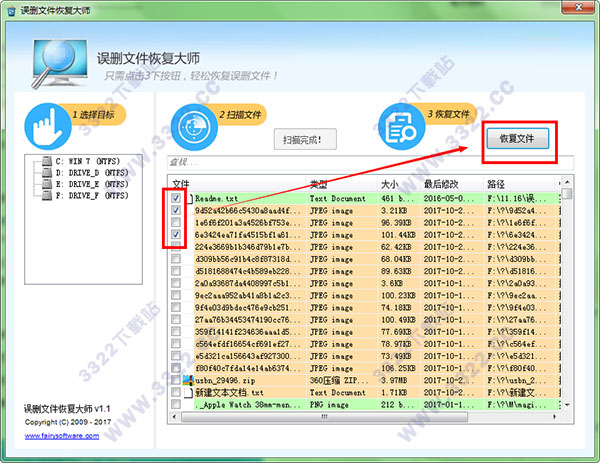600x463 pixels.
Task: Sort by the 文件 column header
Action: [x=237, y=184]
